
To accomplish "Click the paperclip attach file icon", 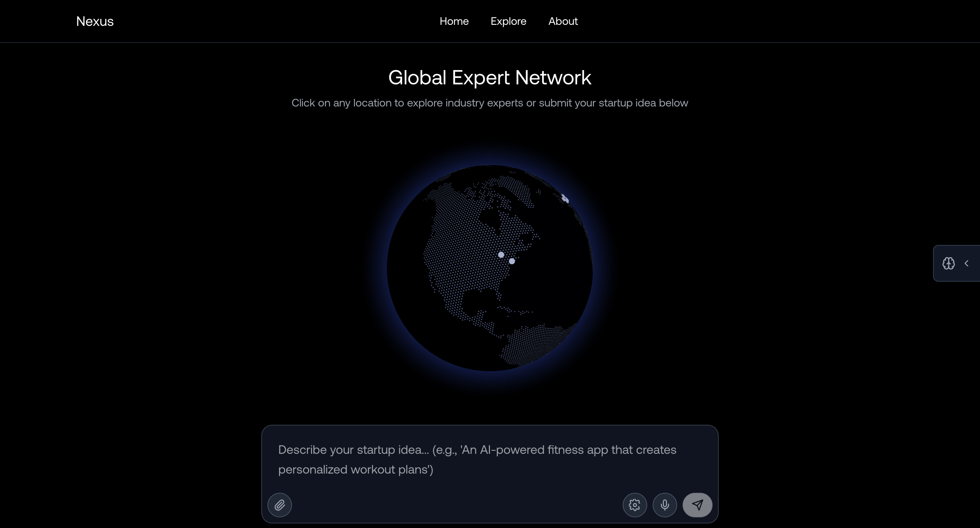I will pyautogui.click(x=280, y=505).
